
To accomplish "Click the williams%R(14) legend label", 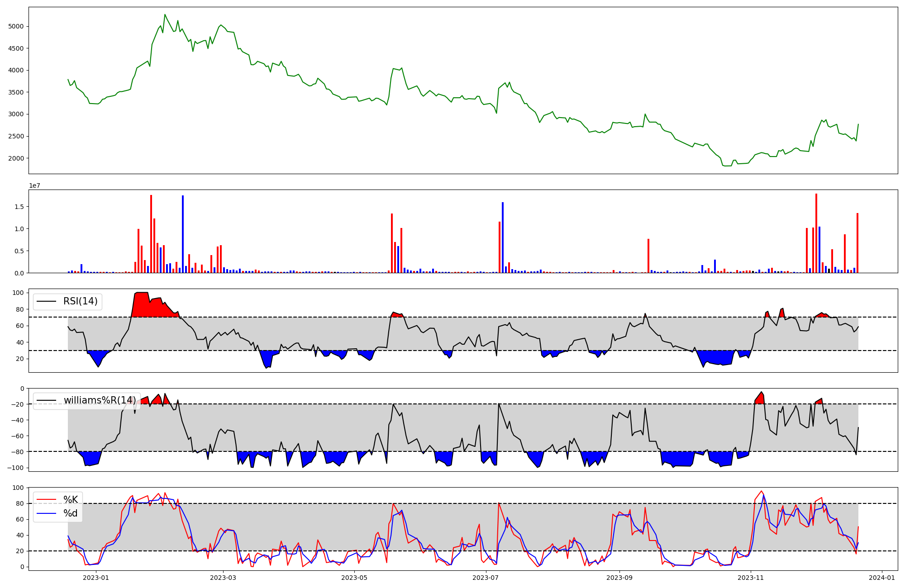I will point(100,400).
